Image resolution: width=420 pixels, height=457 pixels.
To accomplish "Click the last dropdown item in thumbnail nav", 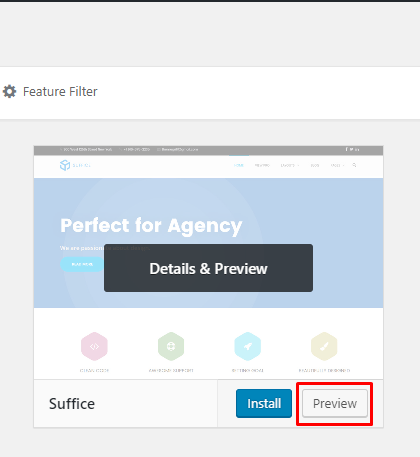I will point(337,165).
